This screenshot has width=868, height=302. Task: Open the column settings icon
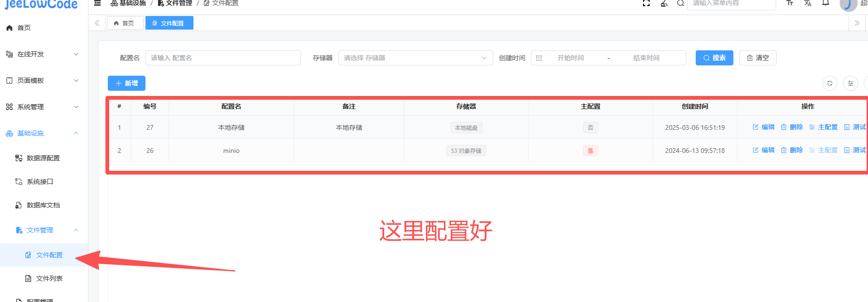point(850,83)
